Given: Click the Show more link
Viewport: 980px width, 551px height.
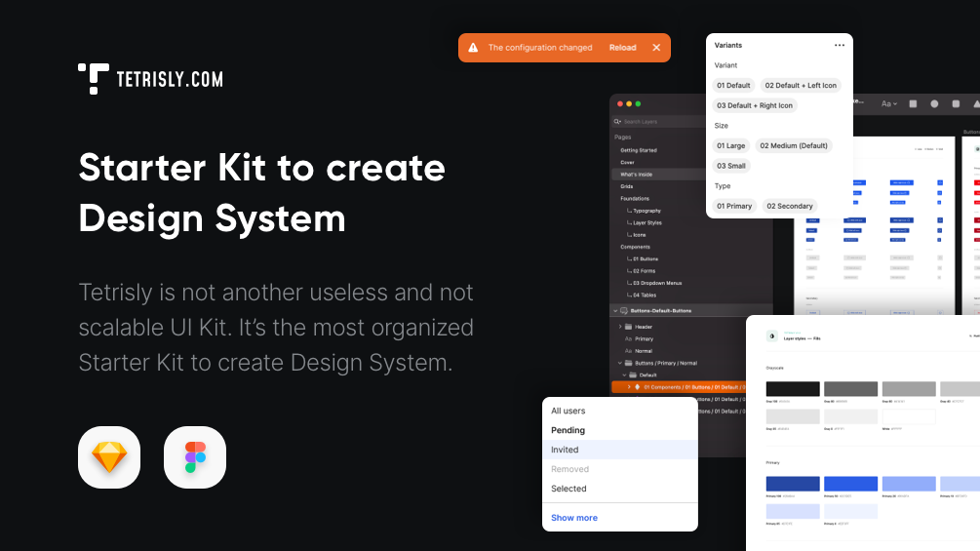Looking at the screenshot, I should coord(574,518).
